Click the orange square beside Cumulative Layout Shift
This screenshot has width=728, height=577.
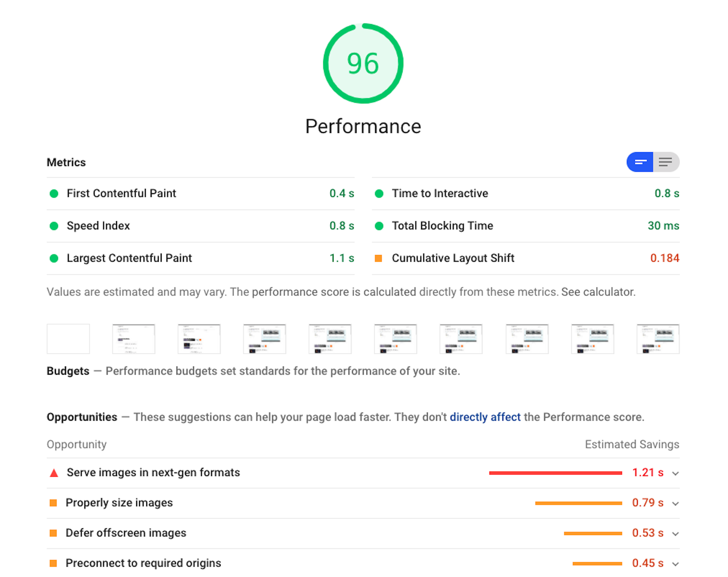click(379, 258)
